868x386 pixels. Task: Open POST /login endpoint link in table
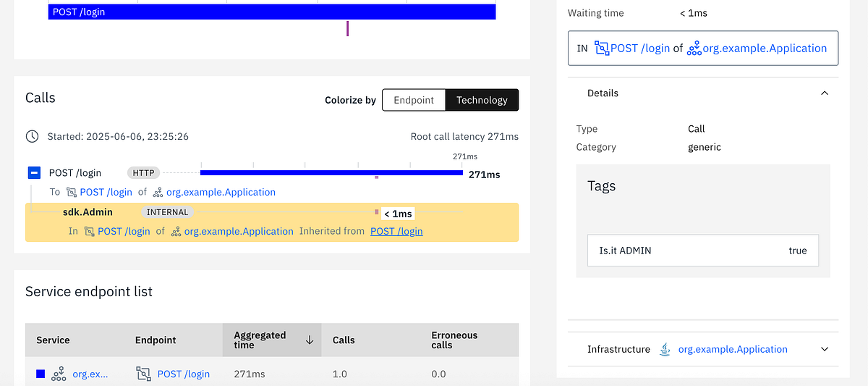[184, 374]
